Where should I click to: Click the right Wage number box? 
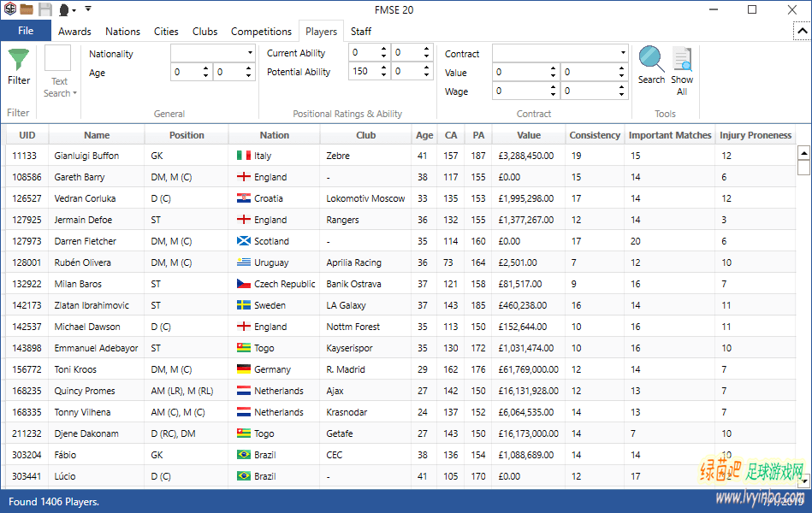point(595,91)
